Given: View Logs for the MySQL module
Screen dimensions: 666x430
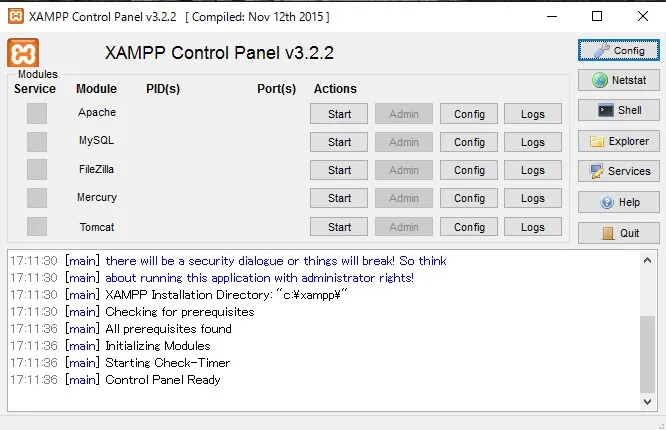Looking at the screenshot, I should click(x=533, y=142).
